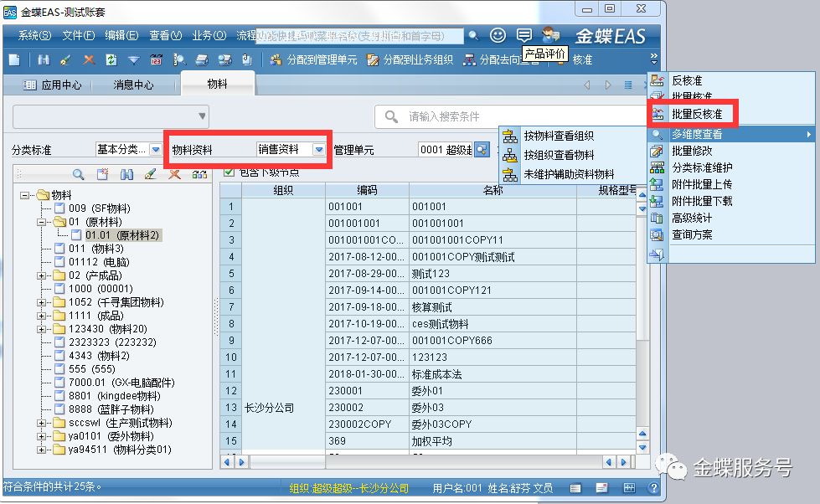The height and width of the screenshot is (504, 820).
Task: Select 批量反核准 in the overflow menu
Action: (697, 114)
